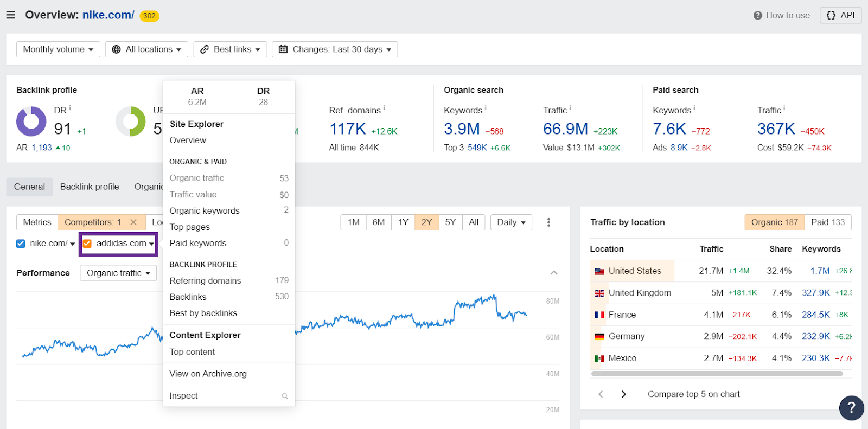Open the Metrics tab

click(x=37, y=222)
